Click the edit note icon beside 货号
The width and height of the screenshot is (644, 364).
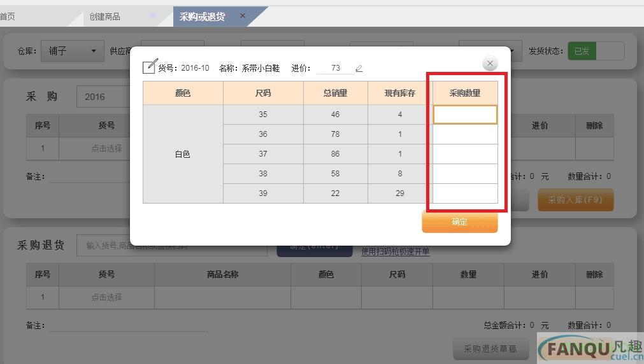click(x=149, y=66)
